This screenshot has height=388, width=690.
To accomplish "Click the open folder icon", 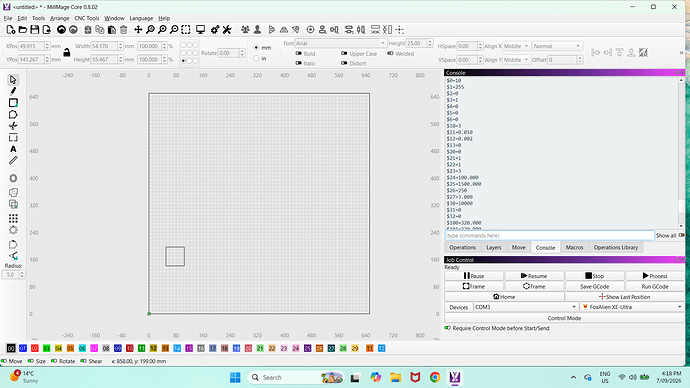I will (x=23, y=29).
